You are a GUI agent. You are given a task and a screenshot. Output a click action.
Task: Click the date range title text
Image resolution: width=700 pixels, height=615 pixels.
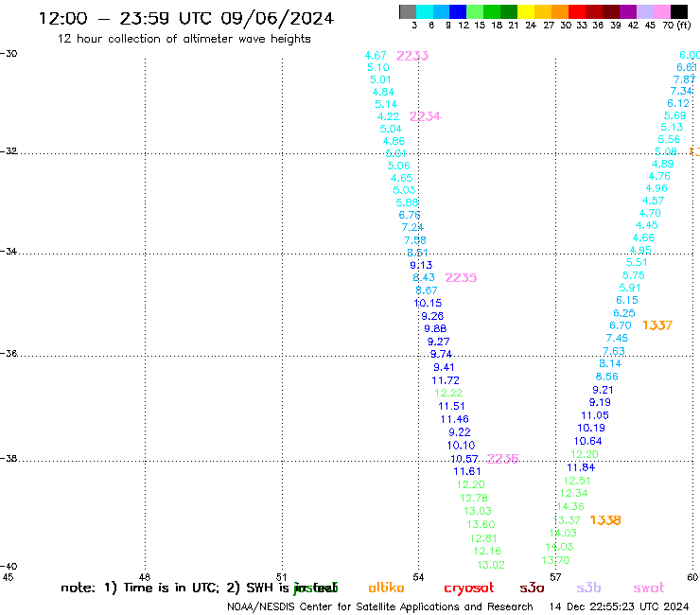pos(186,18)
